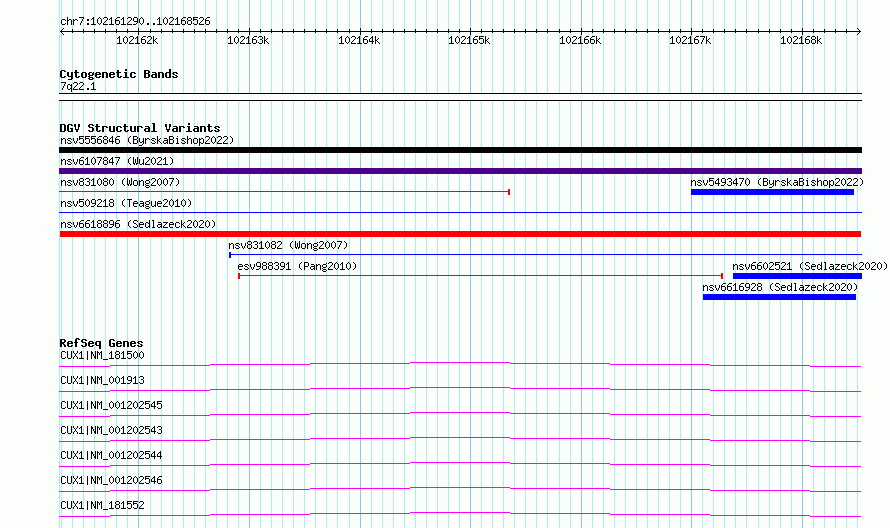
Task: Open gene transcript CUX1|NM_181500
Action: click(x=102, y=355)
